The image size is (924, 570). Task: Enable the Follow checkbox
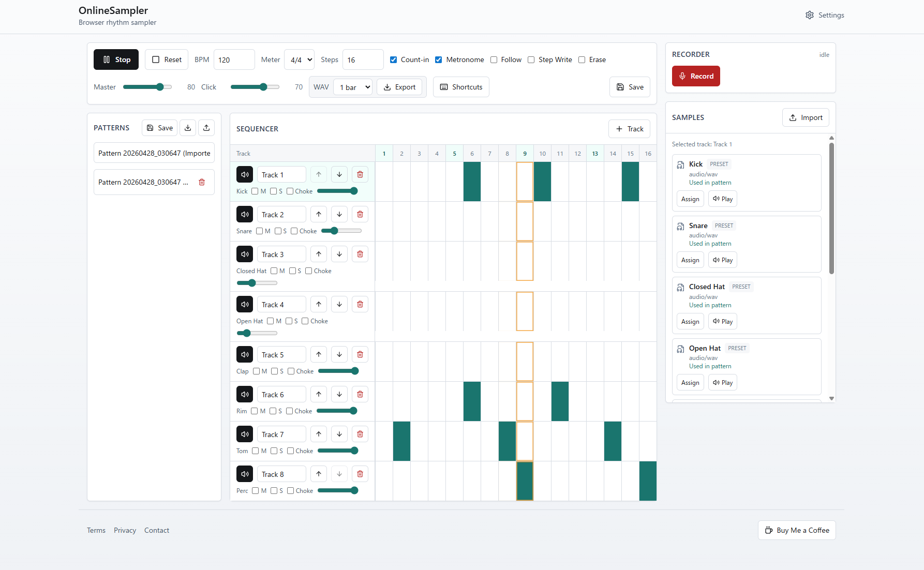(494, 59)
